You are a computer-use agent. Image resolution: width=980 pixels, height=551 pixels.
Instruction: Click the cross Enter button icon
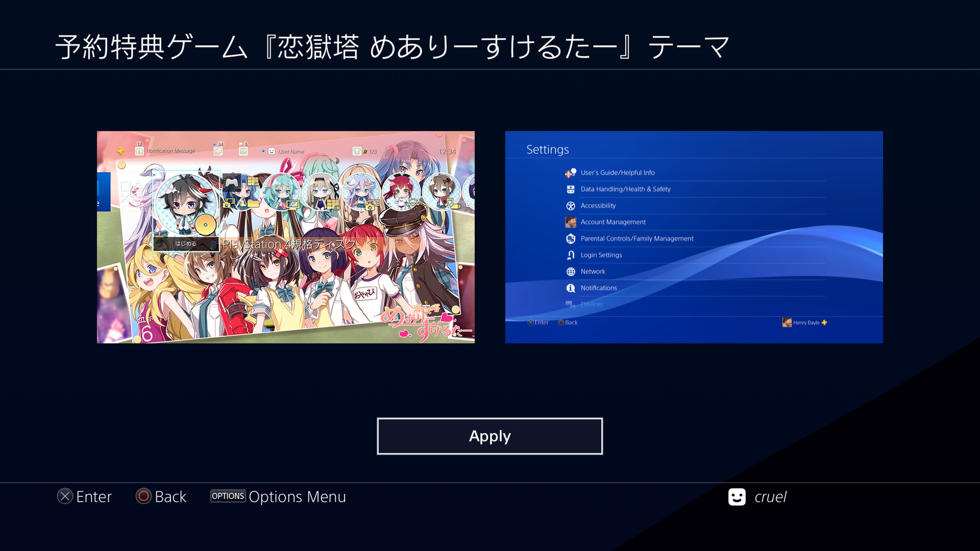65,496
